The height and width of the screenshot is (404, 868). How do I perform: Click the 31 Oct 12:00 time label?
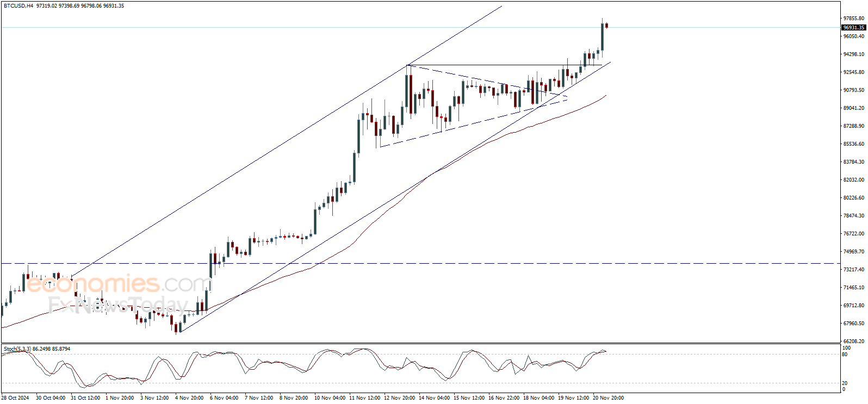coord(85,398)
